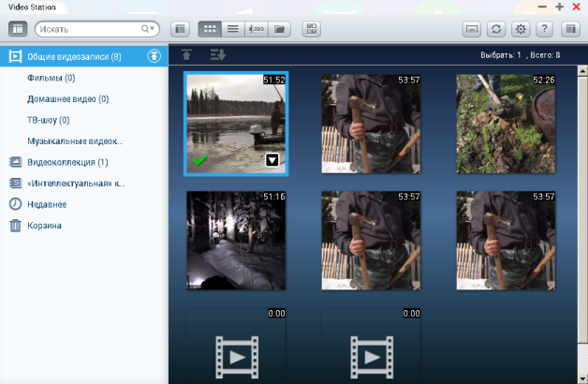Click the smart collection icon
The image size is (588, 384).
(15, 183)
